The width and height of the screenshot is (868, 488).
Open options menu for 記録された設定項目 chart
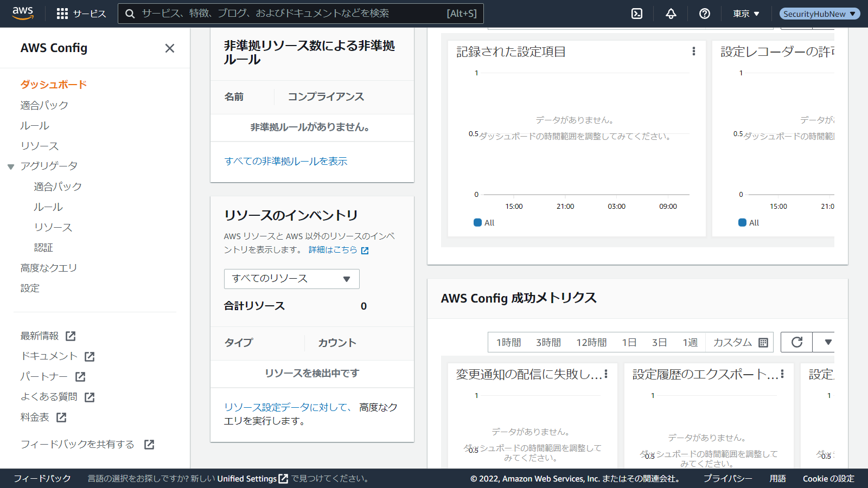(693, 52)
